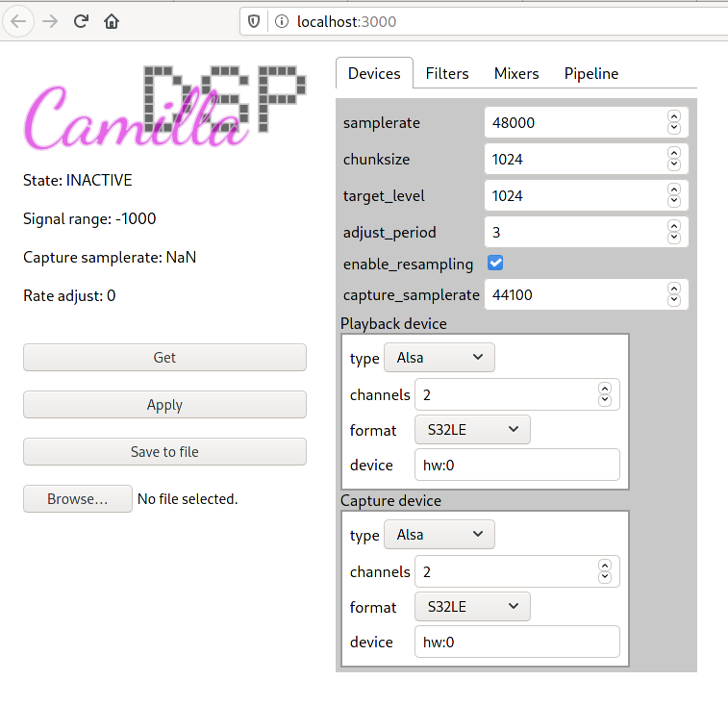728x706 pixels.
Task: Decrease Playback device channels with down arrow
Action: pos(605,400)
